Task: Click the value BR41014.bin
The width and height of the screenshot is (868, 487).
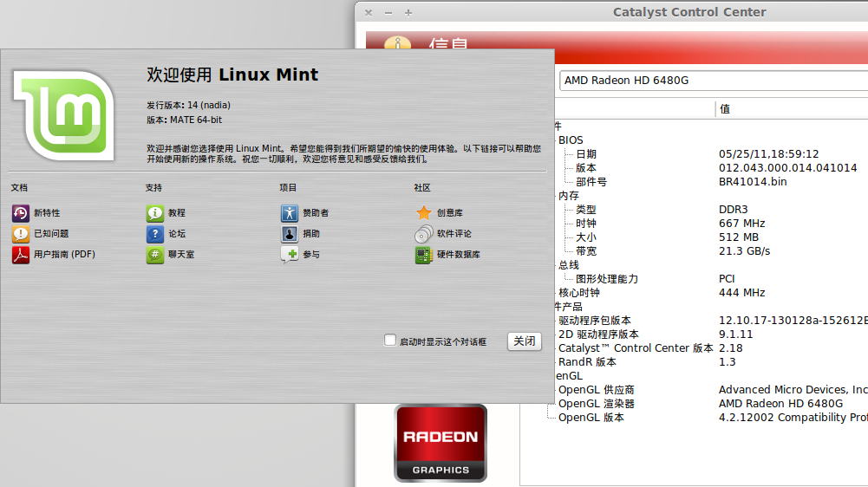Action: coord(753,181)
